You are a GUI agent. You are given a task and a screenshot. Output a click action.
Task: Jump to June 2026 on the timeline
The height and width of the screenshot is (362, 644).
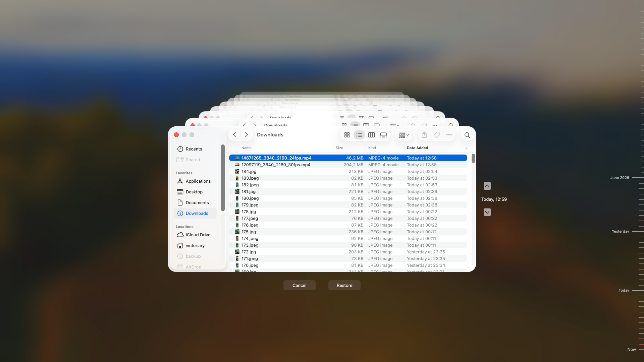(x=620, y=178)
